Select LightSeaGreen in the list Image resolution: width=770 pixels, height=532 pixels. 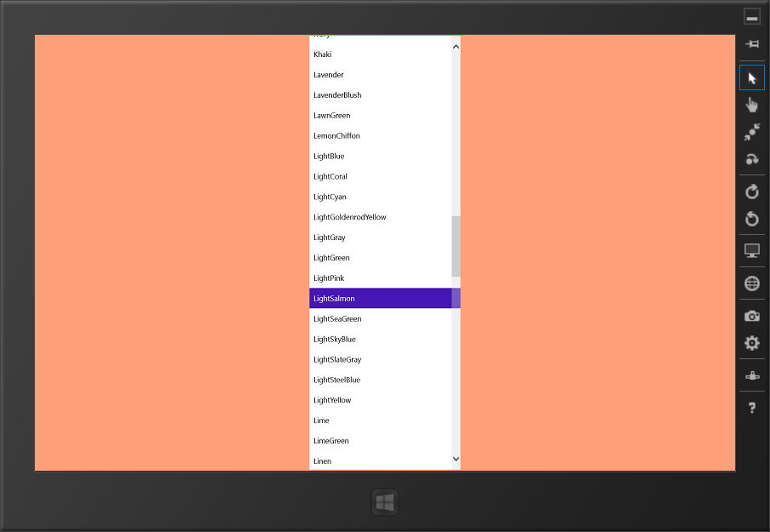(380, 319)
